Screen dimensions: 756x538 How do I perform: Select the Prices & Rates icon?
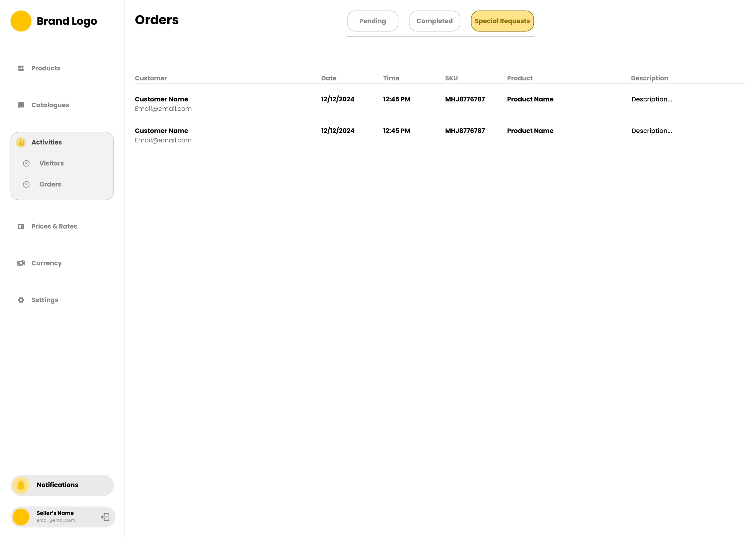tap(21, 226)
